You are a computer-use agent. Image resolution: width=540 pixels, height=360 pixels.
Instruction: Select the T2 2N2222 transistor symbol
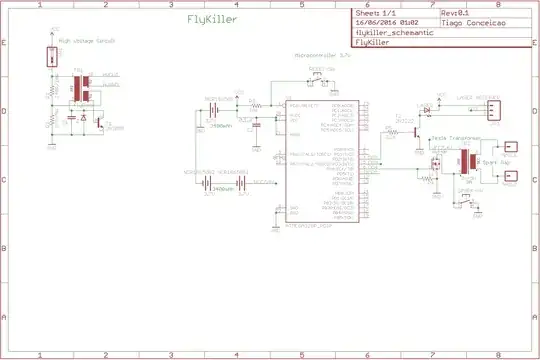point(417,132)
